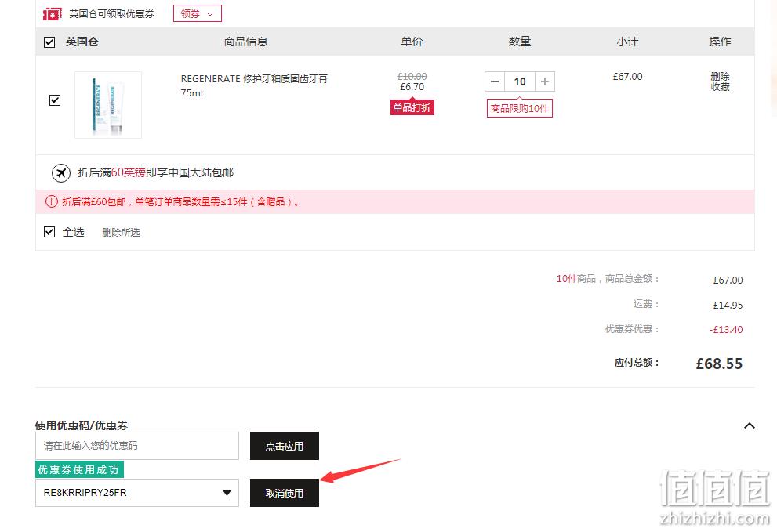The height and width of the screenshot is (532, 777).
Task: Click the 点击应用 apply button
Action: (285, 446)
